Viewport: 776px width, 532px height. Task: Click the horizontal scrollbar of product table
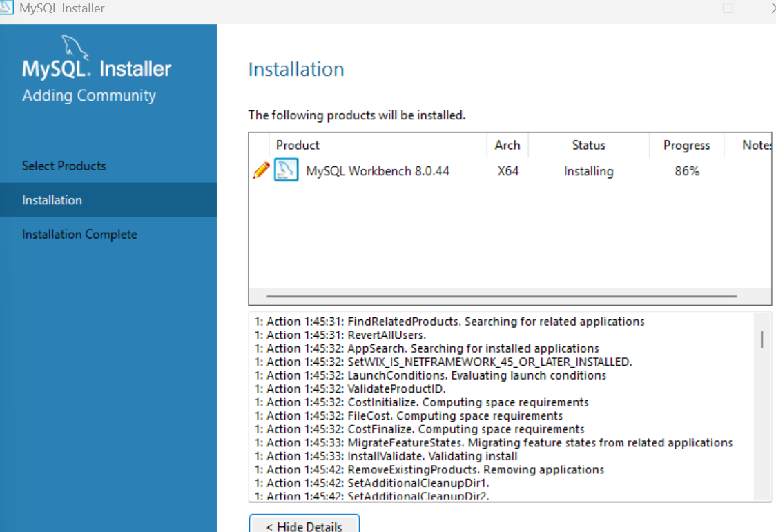coord(501,296)
